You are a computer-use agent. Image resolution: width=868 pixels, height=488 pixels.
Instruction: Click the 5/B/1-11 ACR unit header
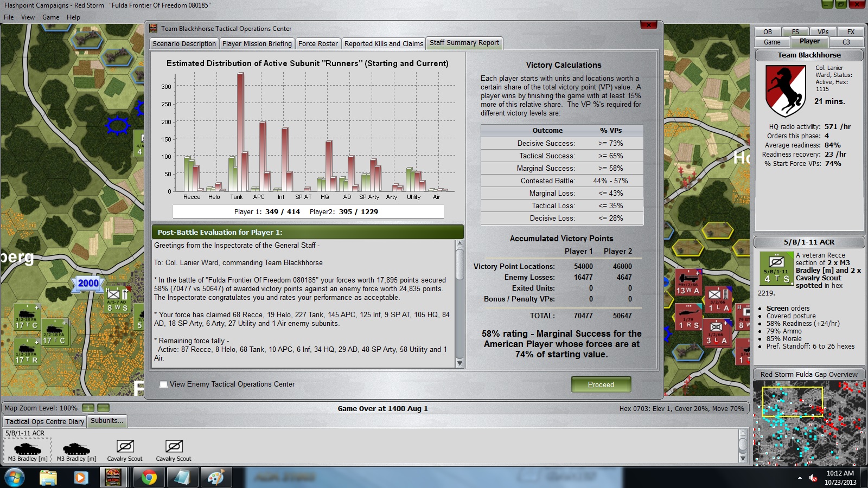809,242
